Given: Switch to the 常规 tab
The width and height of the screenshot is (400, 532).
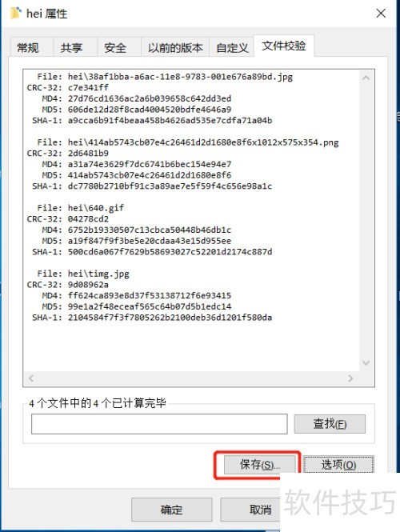Looking at the screenshot, I should [x=28, y=47].
